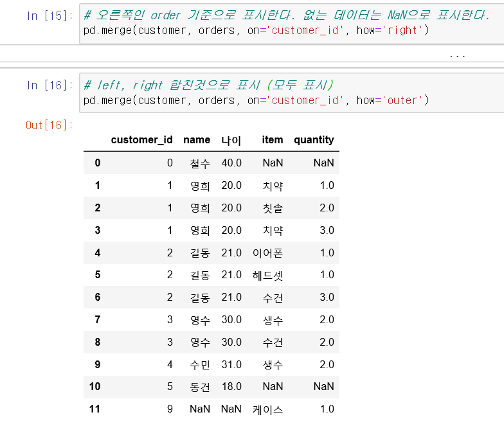Click the 케이스 item cell in row 11
504x426 pixels.
[x=267, y=410]
